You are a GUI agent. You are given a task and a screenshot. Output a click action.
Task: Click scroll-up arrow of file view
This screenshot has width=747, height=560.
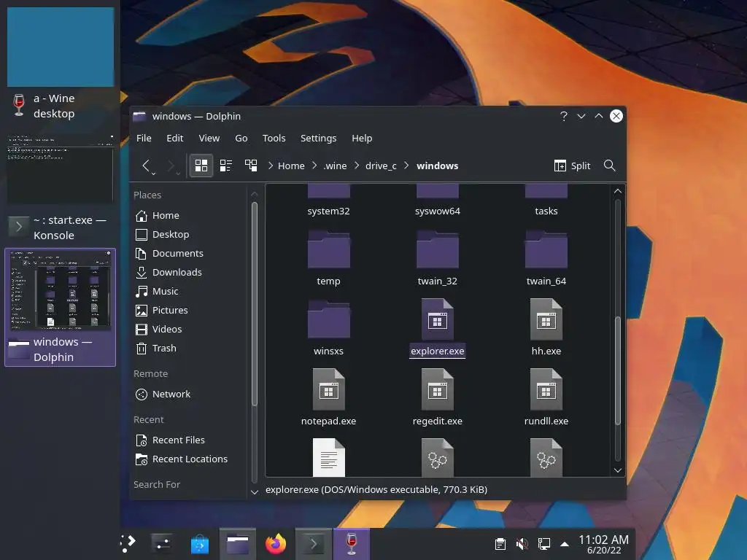[618, 191]
